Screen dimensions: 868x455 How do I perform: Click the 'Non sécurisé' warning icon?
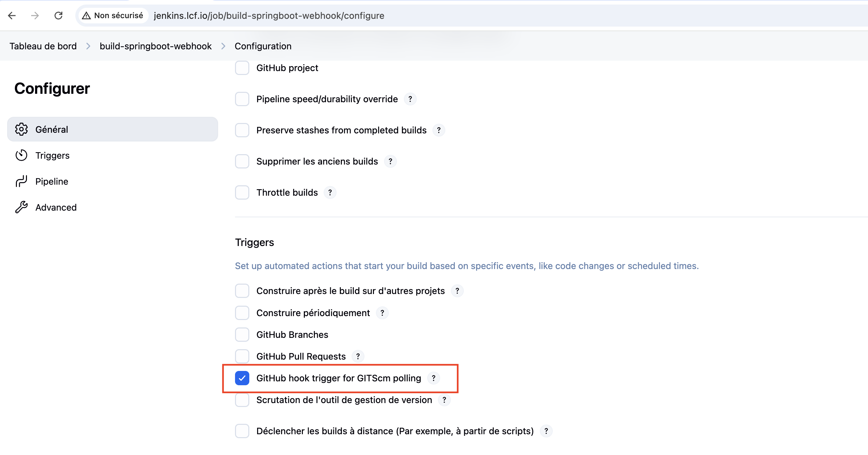pyautogui.click(x=87, y=16)
